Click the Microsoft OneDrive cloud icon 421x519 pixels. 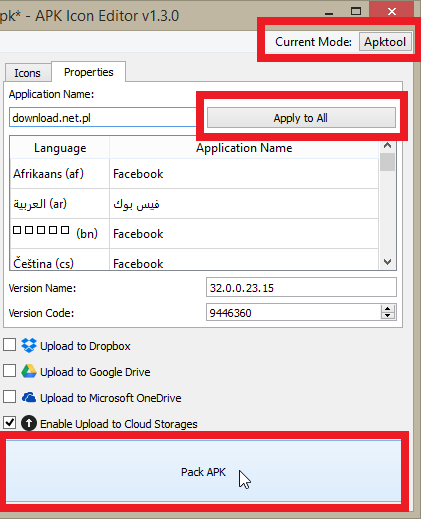point(29,397)
